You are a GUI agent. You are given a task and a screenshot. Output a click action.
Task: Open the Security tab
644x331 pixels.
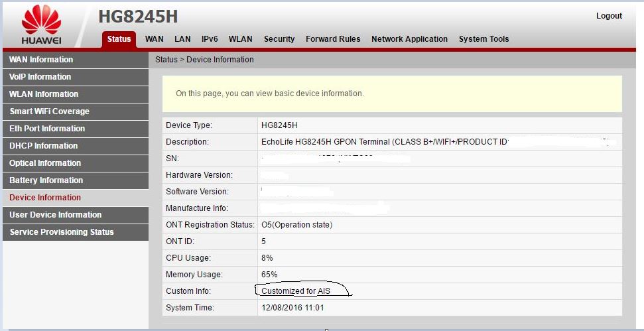[279, 39]
